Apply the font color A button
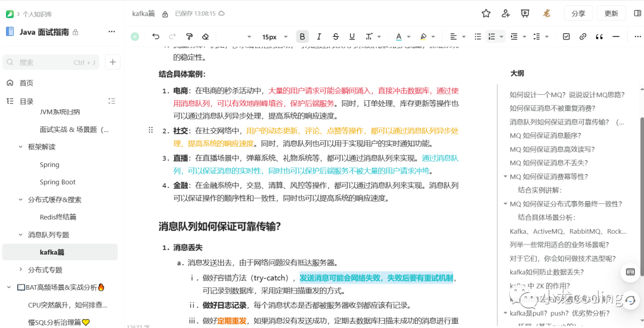 coord(398,36)
